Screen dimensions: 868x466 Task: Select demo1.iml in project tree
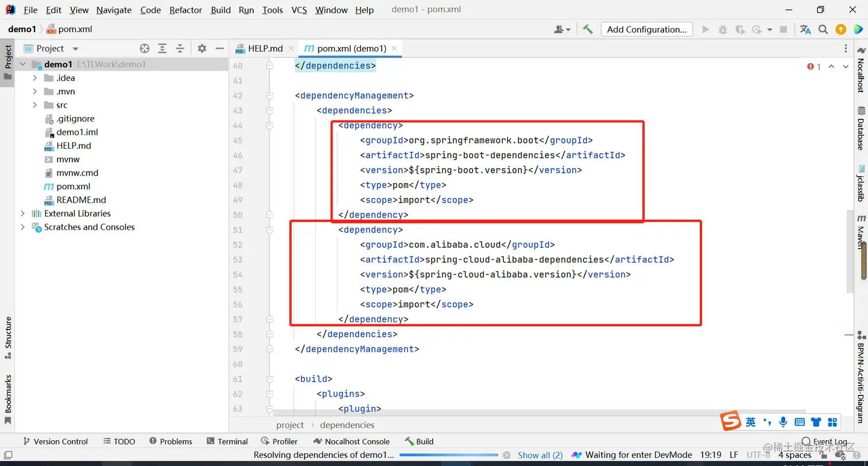[77, 132]
